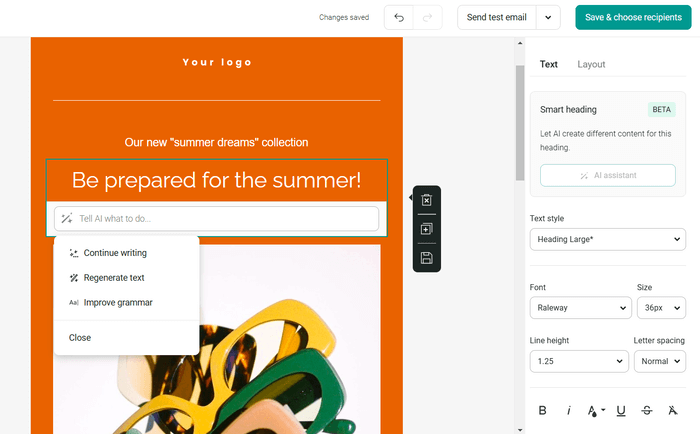This screenshot has width=700, height=434.
Task: Click the redo arrow button
Action: pos(427,17)
